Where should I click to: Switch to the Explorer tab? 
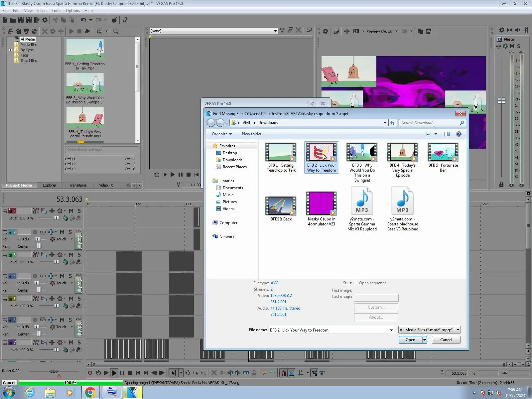tap(50, 185)
